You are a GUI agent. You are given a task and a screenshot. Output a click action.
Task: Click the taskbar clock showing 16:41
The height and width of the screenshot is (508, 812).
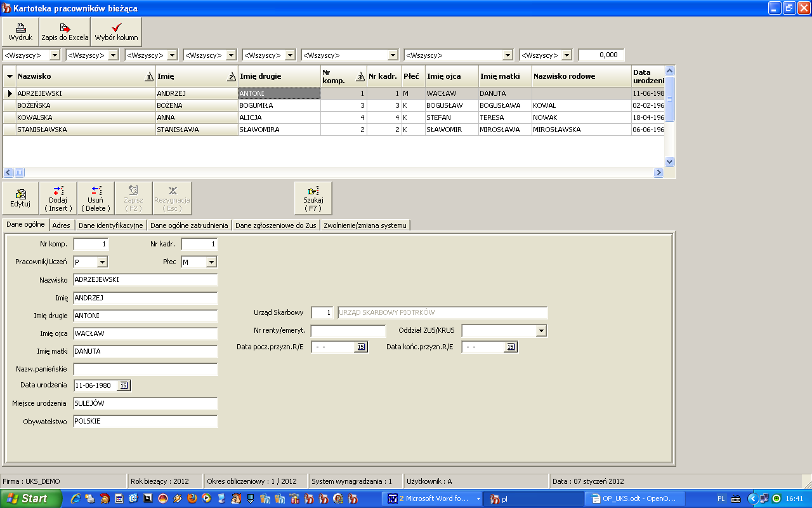[x=794, y=499]
